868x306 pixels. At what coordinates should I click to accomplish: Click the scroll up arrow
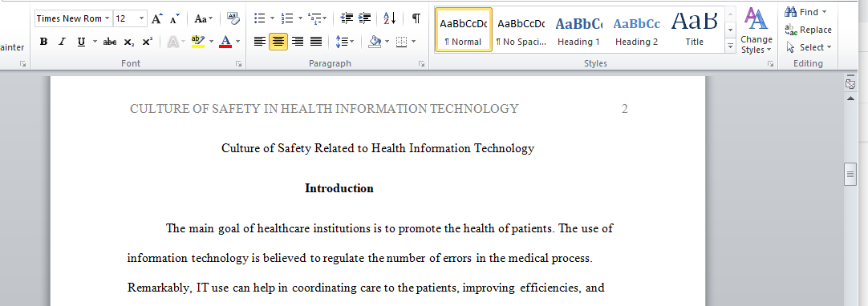tap(850, 99)
